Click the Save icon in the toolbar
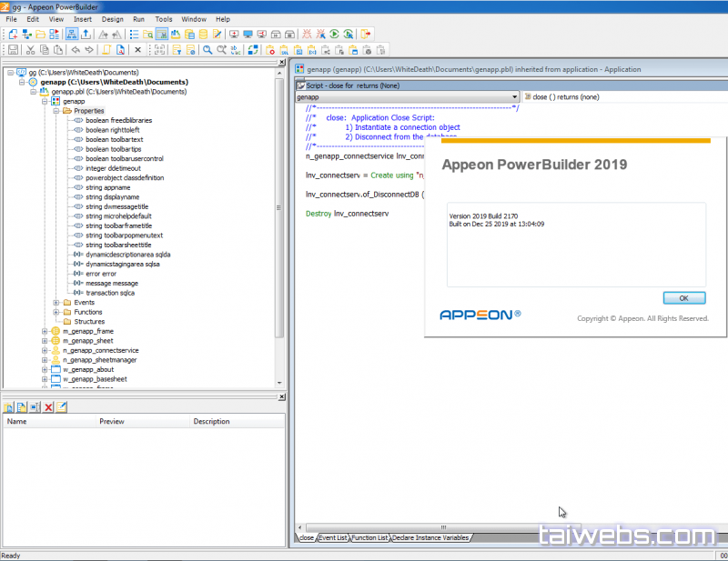Viewport: 728px width, 561px height. [13, 50]
